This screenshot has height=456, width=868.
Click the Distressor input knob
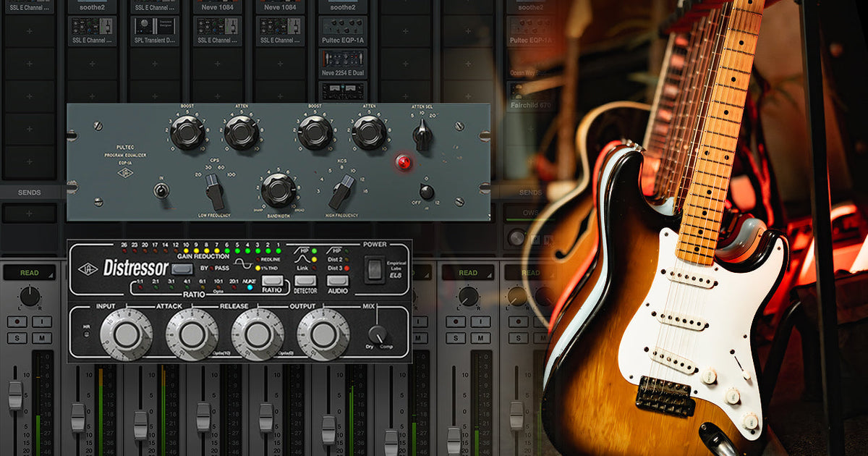(x=126, y=334)
